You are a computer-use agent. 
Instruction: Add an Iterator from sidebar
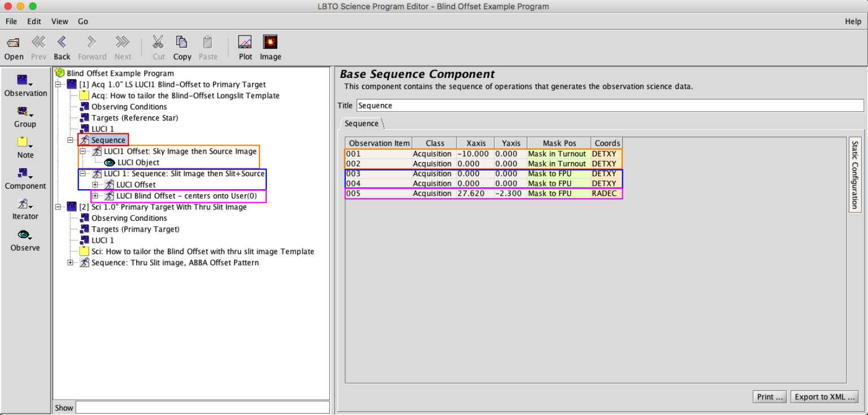tap(25, 209)
